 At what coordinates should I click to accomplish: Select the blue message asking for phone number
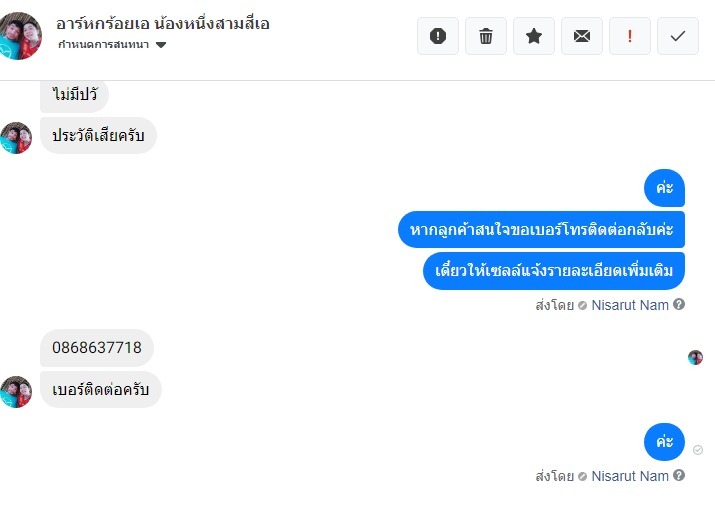point(541,229)
